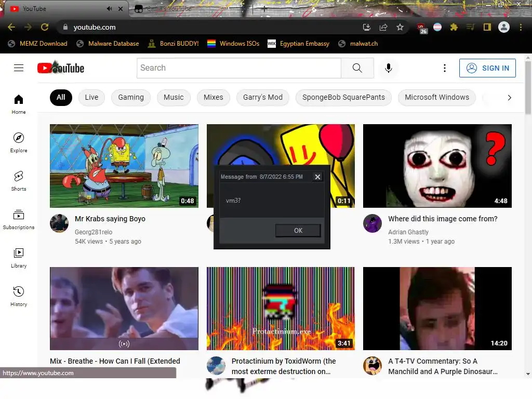This screenshot has width=532, height=399.
Task: Close the message dialog with X
Action: pyautogui.click(x=317, y=177)
